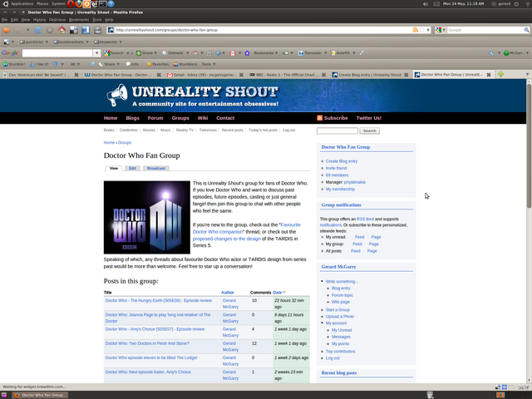Click the volume speaker icon in system tray
This screenshot has width=532, height=399.
pyautogui.click(x=426, y=4)
